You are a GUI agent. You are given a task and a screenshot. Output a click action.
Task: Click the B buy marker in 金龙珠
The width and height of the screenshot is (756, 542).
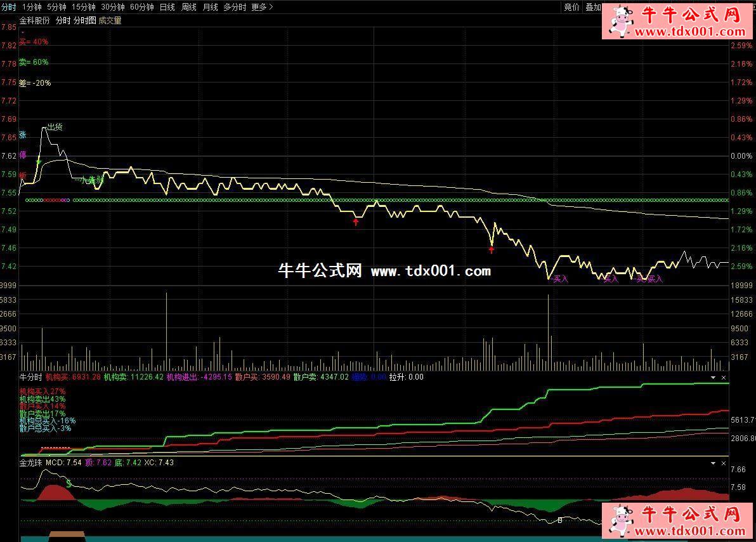point(560,520)
